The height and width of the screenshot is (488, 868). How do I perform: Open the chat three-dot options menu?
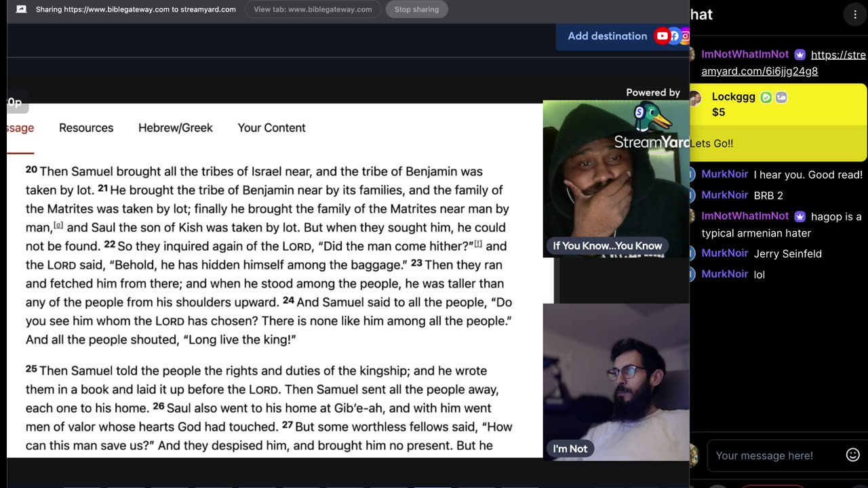click(x=854, y=15)
